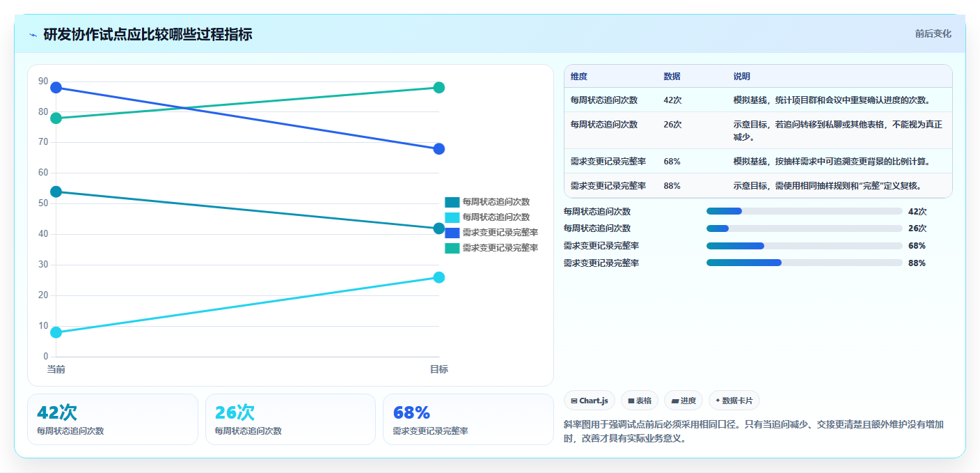Click the footer note starting 斜率图用于强调

pyautogui.click(x=753, y=432)
